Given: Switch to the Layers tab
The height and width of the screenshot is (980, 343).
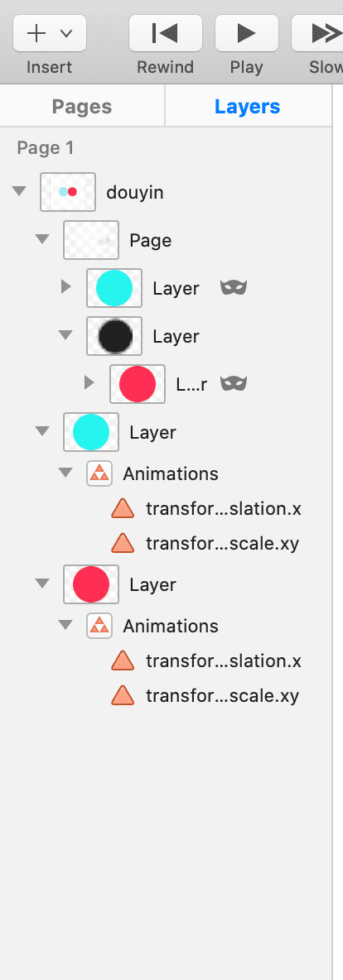Looking at the screenshot, I should [x=247, y=107].
